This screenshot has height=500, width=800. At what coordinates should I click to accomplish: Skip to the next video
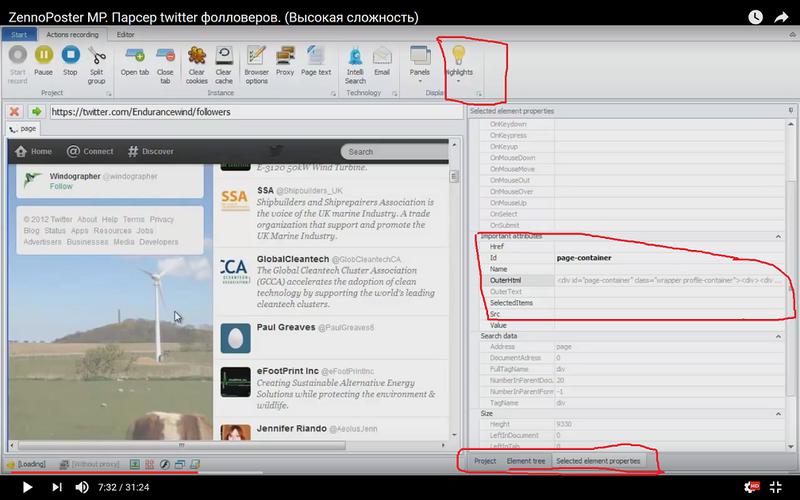[57, 487]
